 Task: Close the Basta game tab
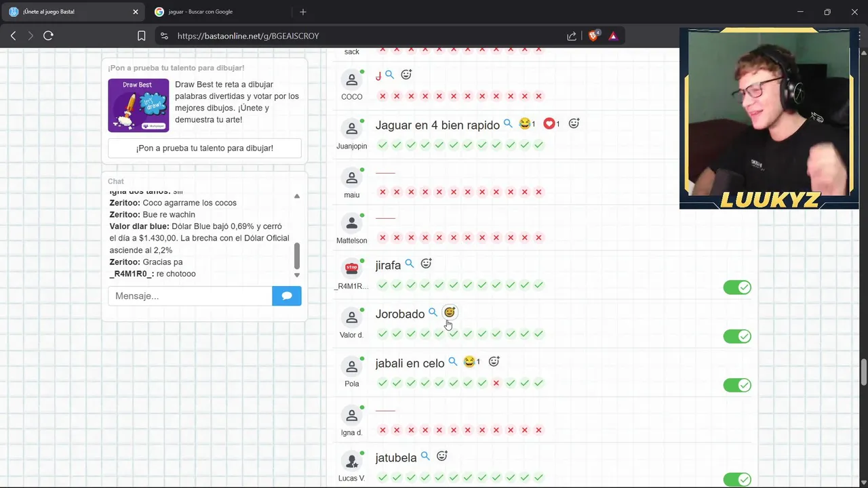click(135, 12)
